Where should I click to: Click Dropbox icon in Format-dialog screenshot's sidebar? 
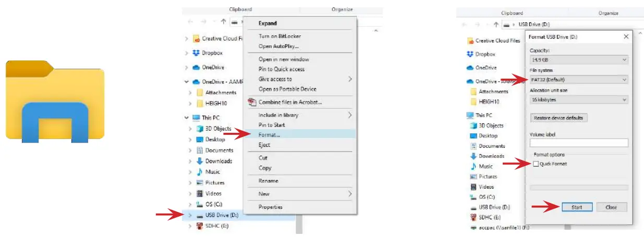(471, 54)
